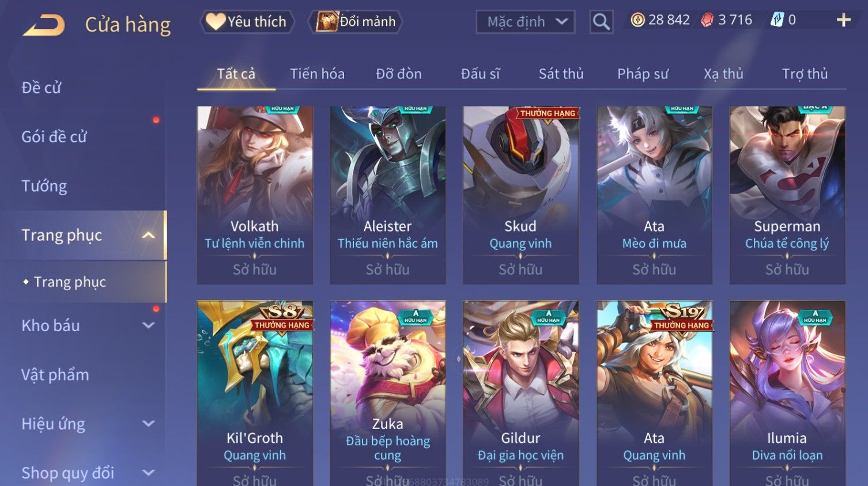Open Gói đề cử in sidebar
The height and width of the screenshot is (486, 868).
(x=54, y=136)
